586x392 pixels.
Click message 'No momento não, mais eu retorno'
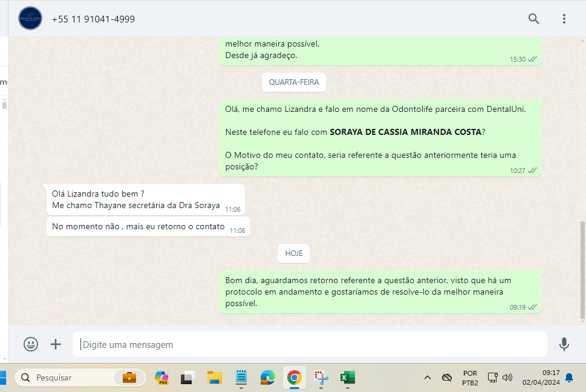pos(148,227)
